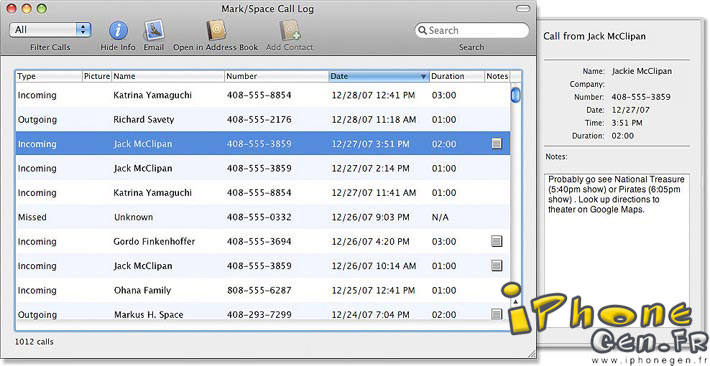Click the 1012 calls status text

(x=34, y=342)
